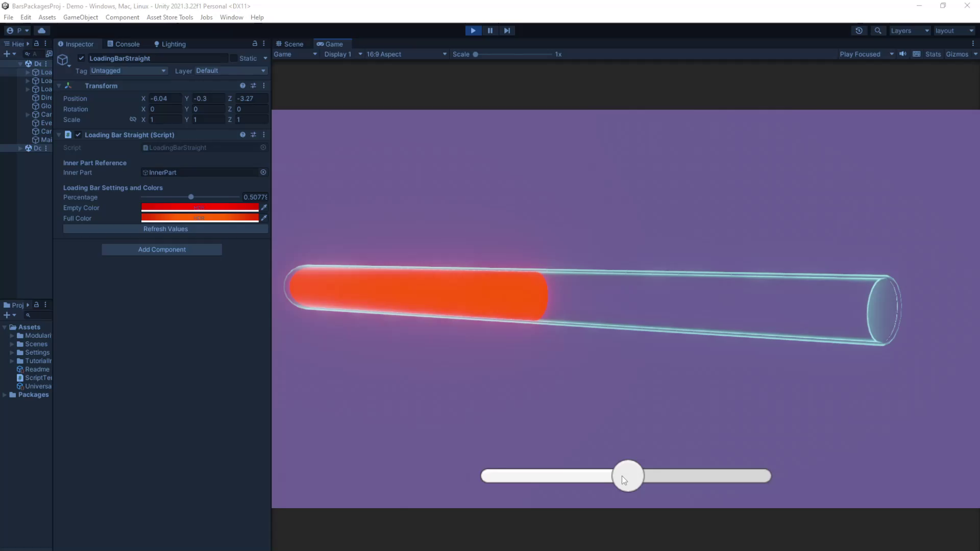Click the Refresh Values button

[x=165, y=229]
